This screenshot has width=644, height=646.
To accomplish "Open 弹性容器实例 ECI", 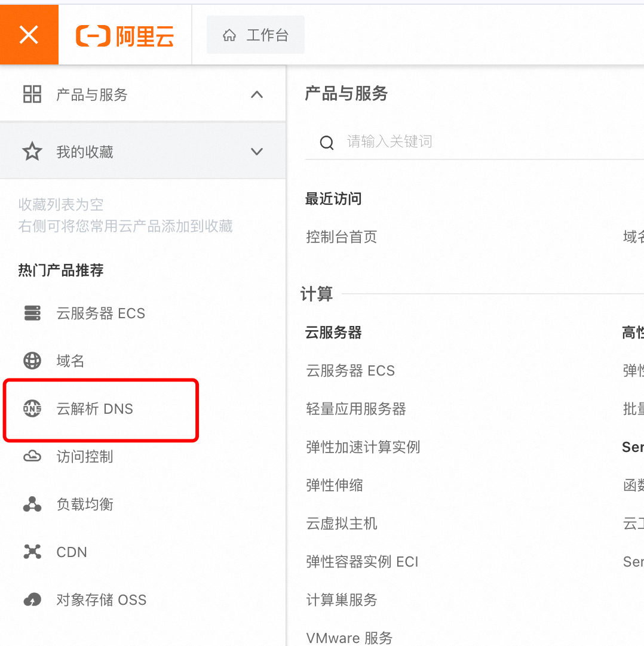I will (x=363, y=561).
